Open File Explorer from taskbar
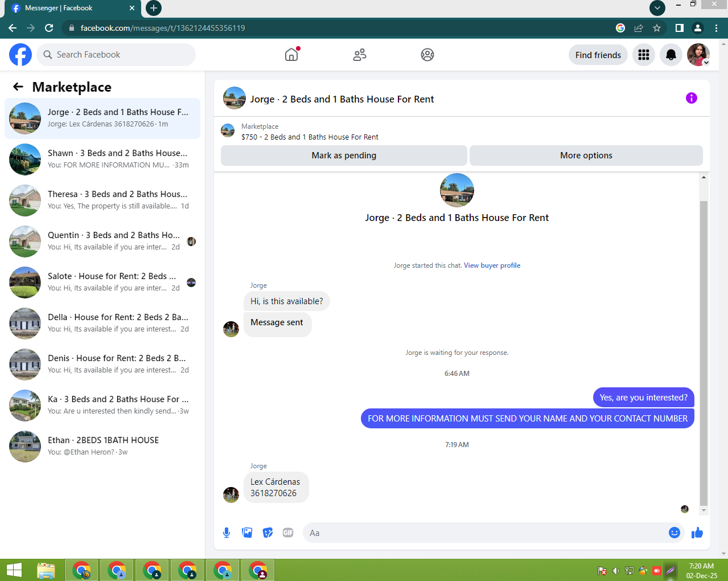This screenshot has height=581, width=728. (x=46, y=570)
